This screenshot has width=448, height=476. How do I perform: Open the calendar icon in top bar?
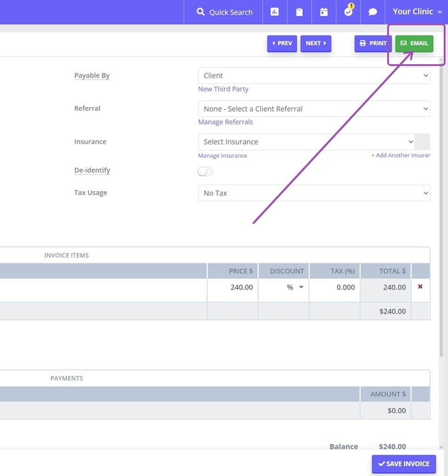pyautogui.click(x=324, y=12)
